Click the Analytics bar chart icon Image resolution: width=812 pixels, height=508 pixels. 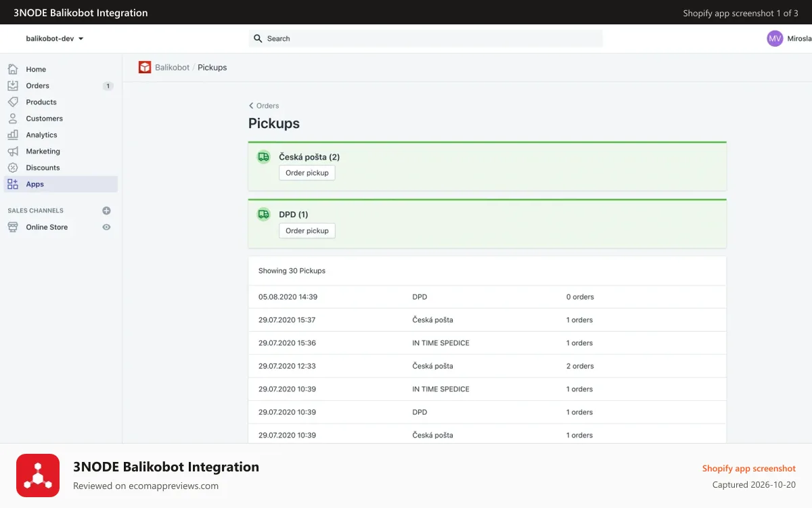[x=13, y=135]
